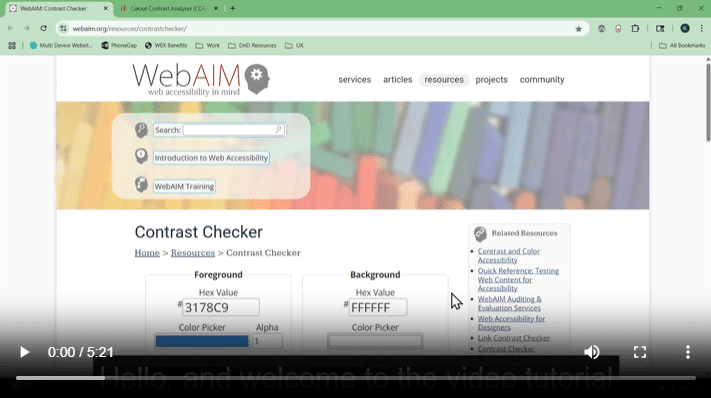Image resolution: width=711 pixels, height=398 pixels.
Task: Open the services menu
Action: (355, 80)
